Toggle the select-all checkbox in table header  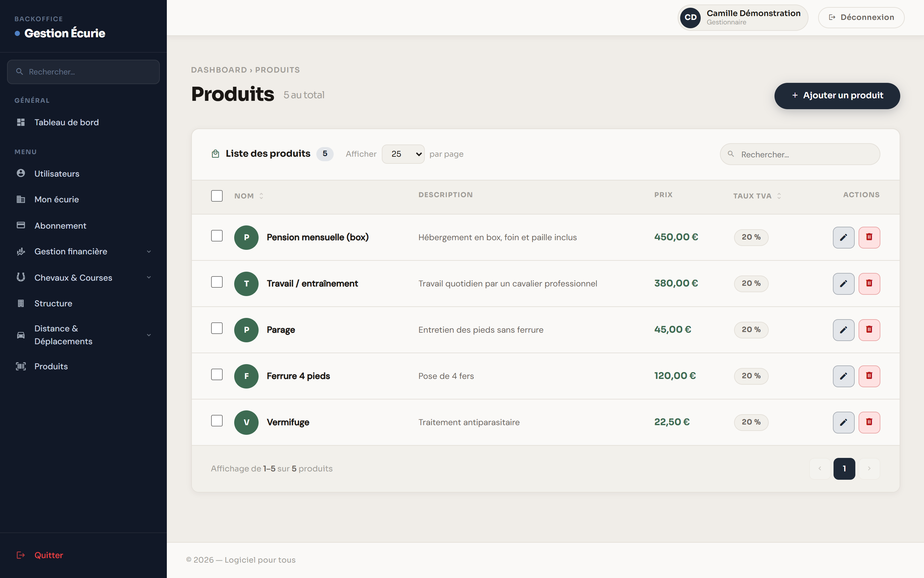click(217, 196)
